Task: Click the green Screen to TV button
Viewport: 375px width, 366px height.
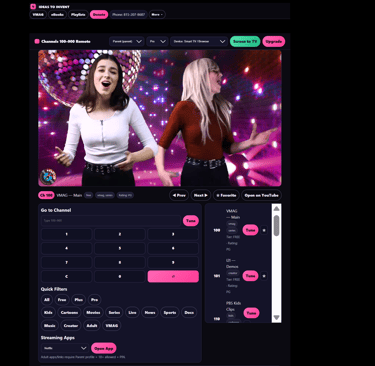Action: (x=245, y=41)
